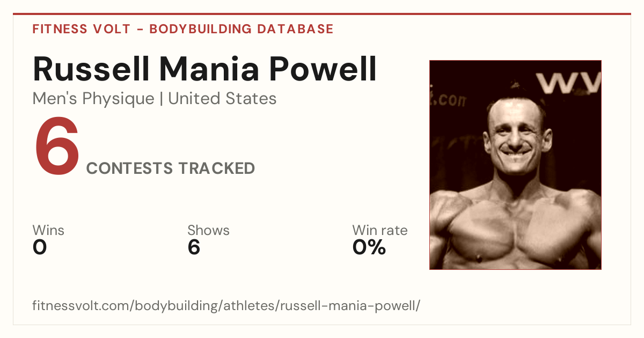Select the Russell Mania Powell name heading
This screenshot has width=644, height=338.
pyautogui.click(x=204, y=69)
